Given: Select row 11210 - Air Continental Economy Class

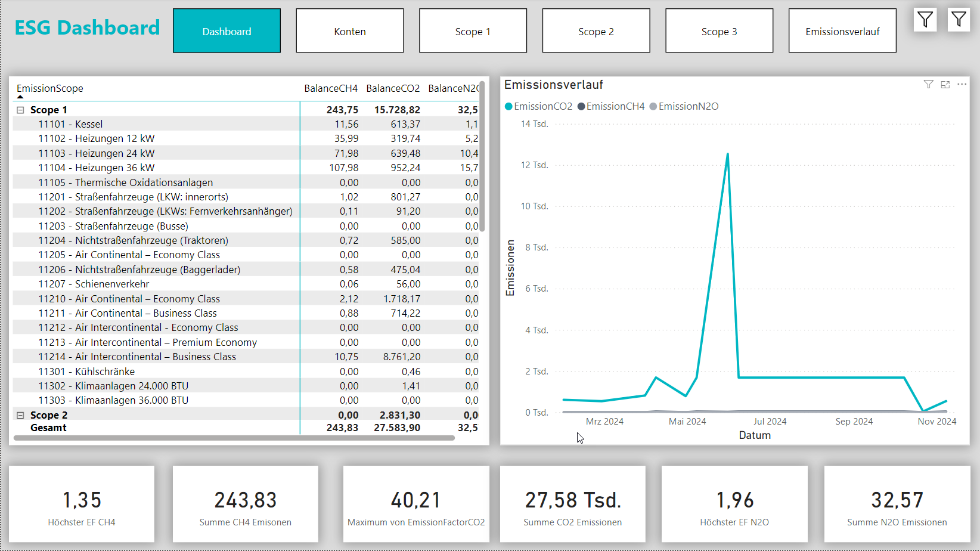Looking at the screenshot, I should [246, 299].
